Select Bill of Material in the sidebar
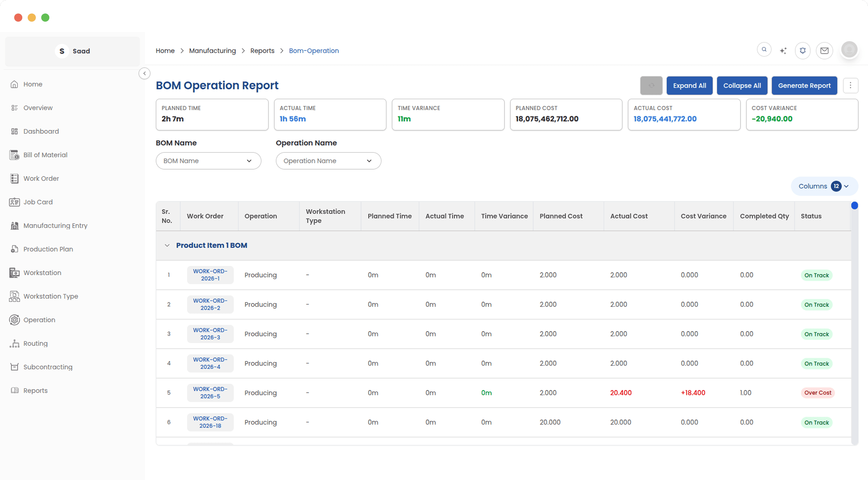Viewport: 868px width, 480px height. click(45, 155)
